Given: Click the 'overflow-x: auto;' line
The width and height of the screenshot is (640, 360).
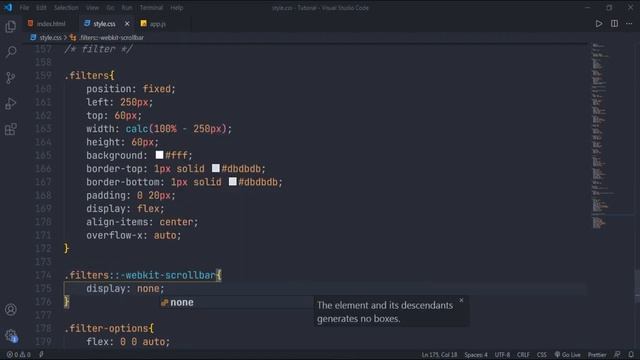Looking at the screenshot, I should coord(133,235).
